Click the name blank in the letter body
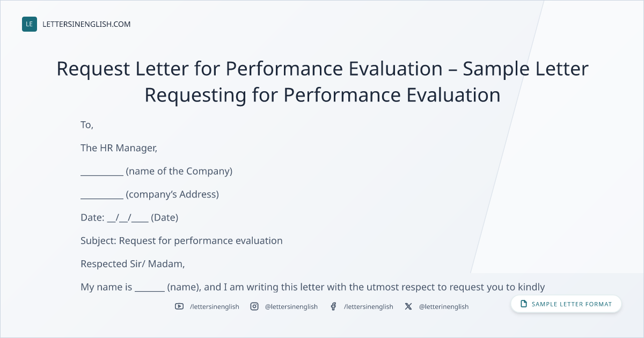Screen dimensions: 644x338 pos(150,287)
